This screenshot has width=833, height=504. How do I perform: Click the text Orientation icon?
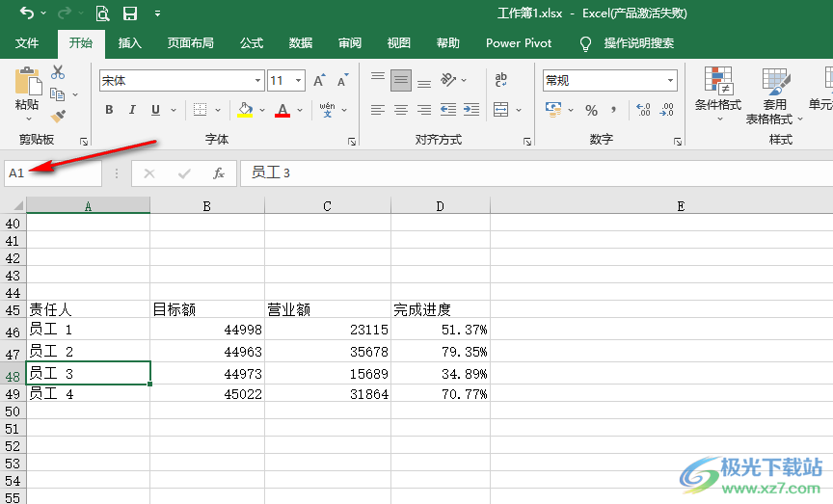[x=448, y=80]
